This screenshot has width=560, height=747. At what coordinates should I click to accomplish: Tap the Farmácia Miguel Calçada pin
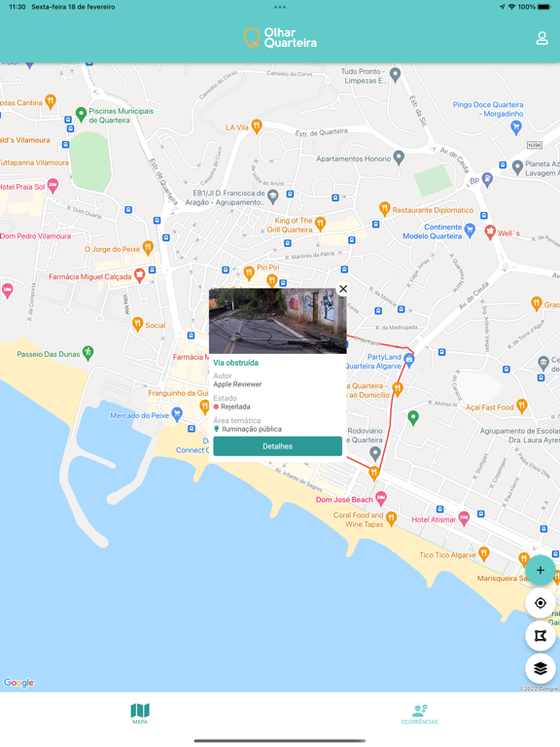139,275
